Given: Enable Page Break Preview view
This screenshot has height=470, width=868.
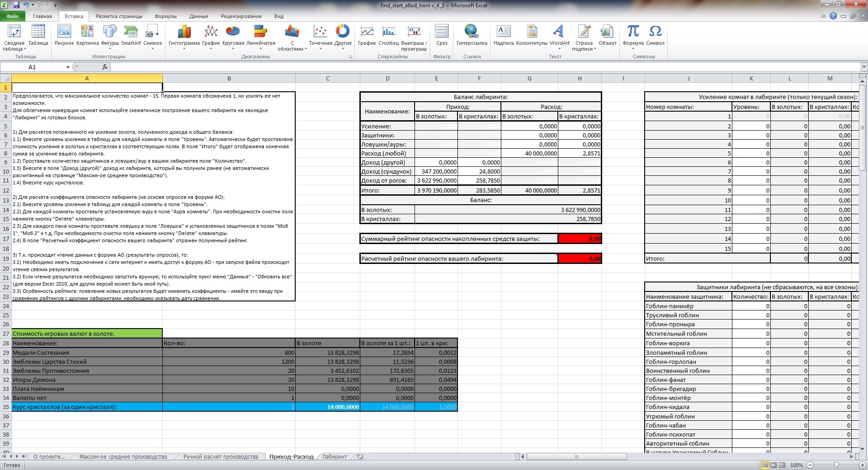Looking at the screenshot, I should pos(782,465).
